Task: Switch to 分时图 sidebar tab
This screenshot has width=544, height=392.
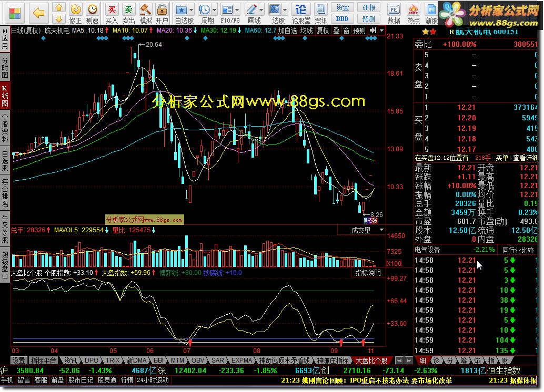Action: pyautogui.click(x=5, y=68)
